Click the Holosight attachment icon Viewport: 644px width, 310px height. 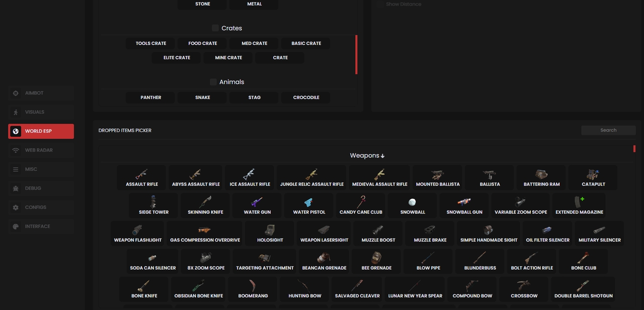270,230
